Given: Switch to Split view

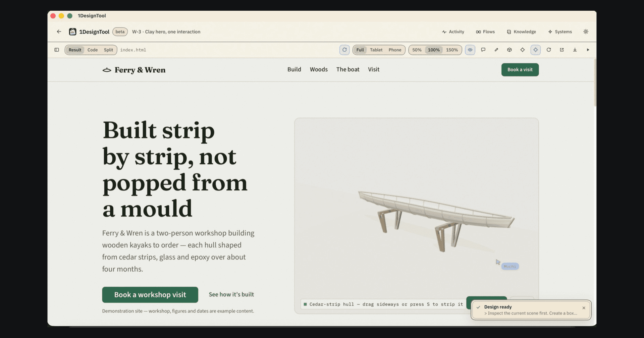Looking at the screenshot, I should (x=108, y=50).
